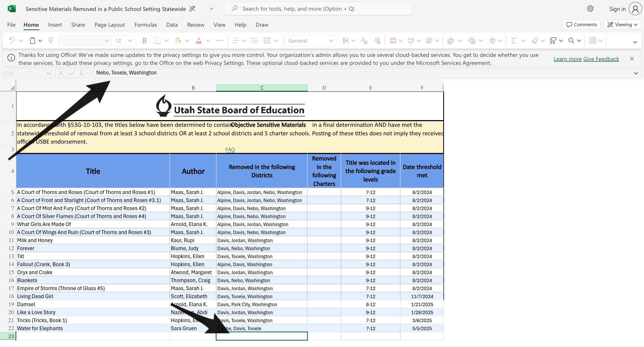Open the General number format dropdown
Image resolution: width=644 pixels, height=347 pixels.
[x=310, y=41]
